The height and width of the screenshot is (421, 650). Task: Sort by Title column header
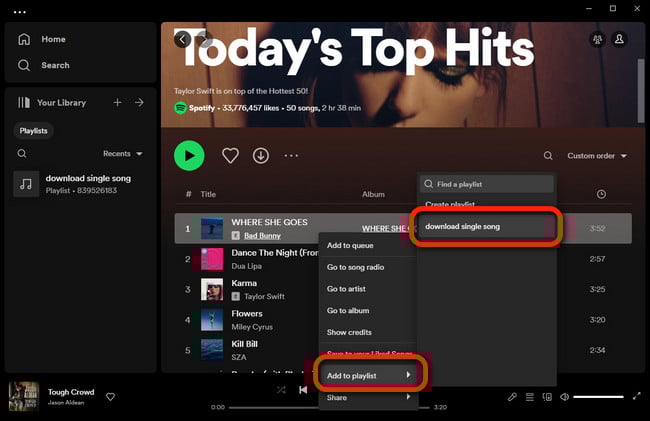pos(208,194)
